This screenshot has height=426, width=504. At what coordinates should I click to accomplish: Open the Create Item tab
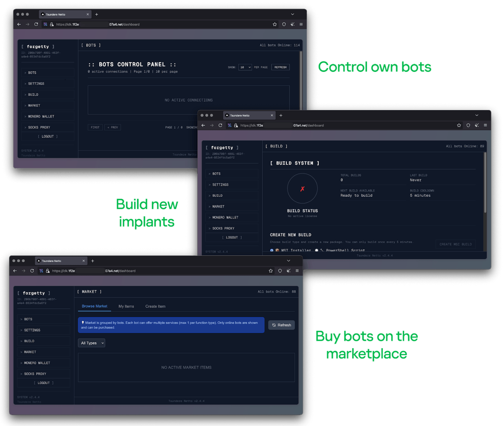click(155, 306)
